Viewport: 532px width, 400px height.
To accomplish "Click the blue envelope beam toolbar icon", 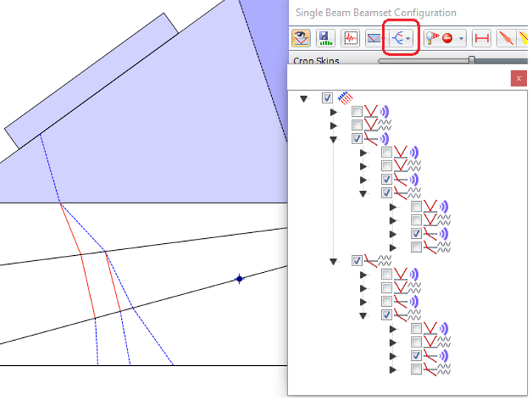I will point(375,38).
